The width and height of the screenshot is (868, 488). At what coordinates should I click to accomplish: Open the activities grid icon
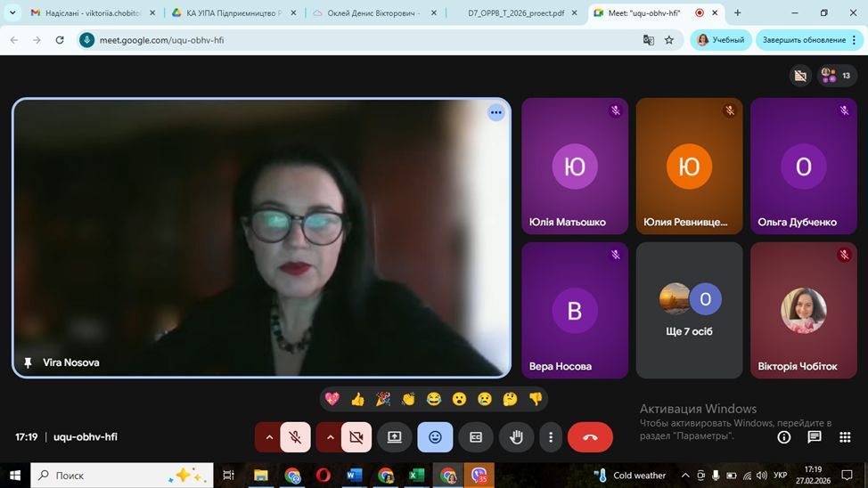coord(844,437)
